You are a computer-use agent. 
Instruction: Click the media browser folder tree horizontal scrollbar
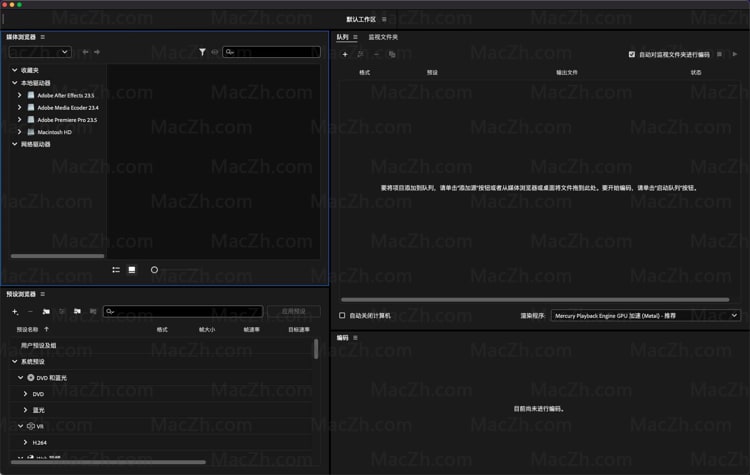(57, 256)
